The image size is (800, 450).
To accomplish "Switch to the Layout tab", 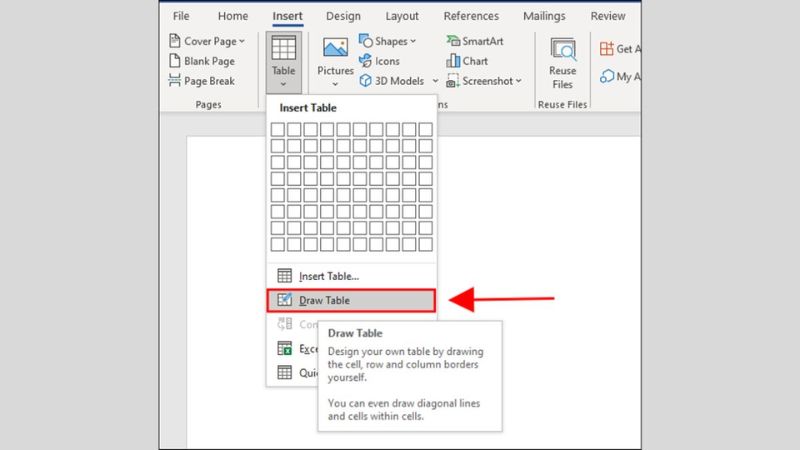I will [x=402, y=16].
